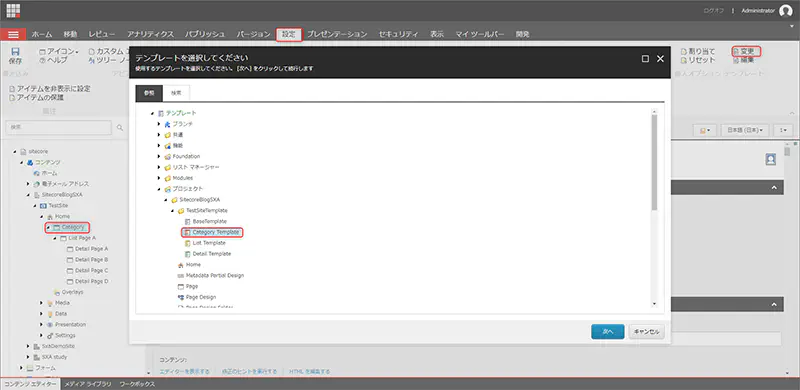
Task: Open the メディア ライブラリ bottom tab
Action: coord(88,384)
